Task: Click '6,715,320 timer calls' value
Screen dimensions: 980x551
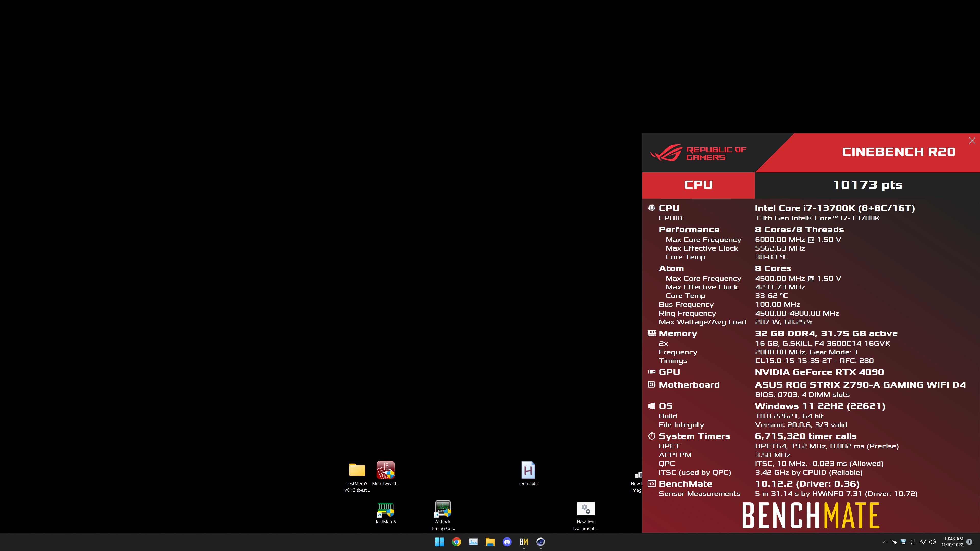Action: coord(806,436)
